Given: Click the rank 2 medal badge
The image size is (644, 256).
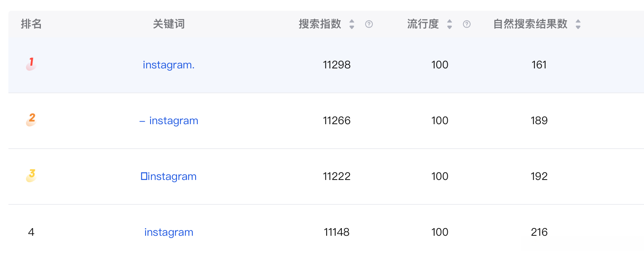Looking at the screenshot, I should point(31,120).
